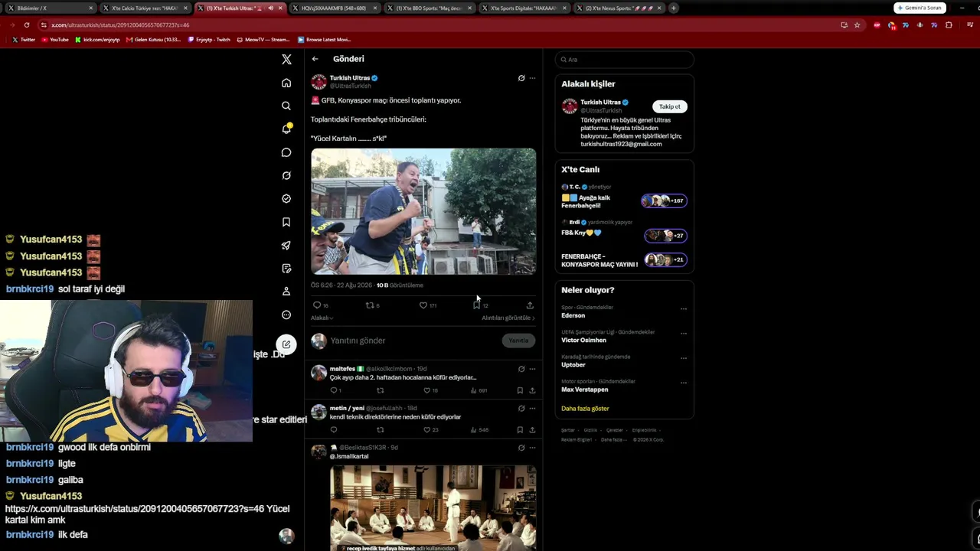Open more options on maltefes reply
The width and height of the screenshot is (980, 551).
click(532, 369)
